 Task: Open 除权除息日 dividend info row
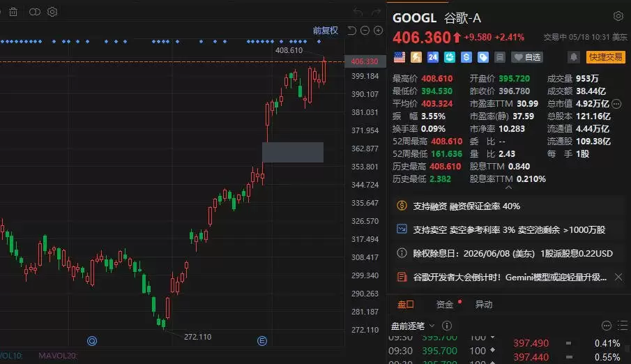click(x=508, y=253)
